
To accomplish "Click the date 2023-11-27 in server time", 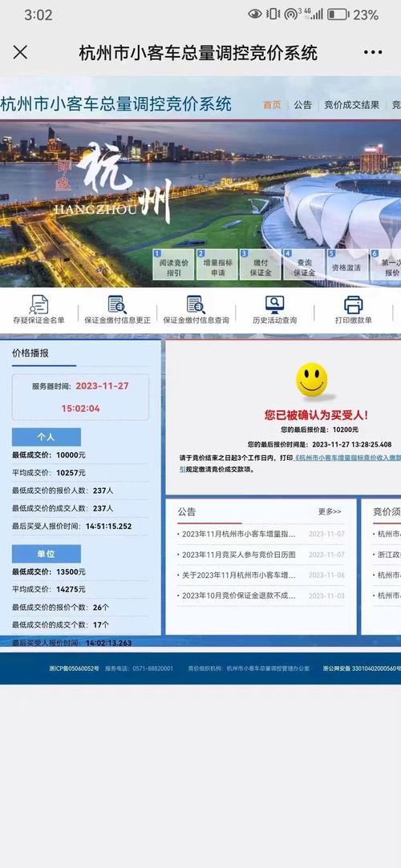I will pos(102,386).
